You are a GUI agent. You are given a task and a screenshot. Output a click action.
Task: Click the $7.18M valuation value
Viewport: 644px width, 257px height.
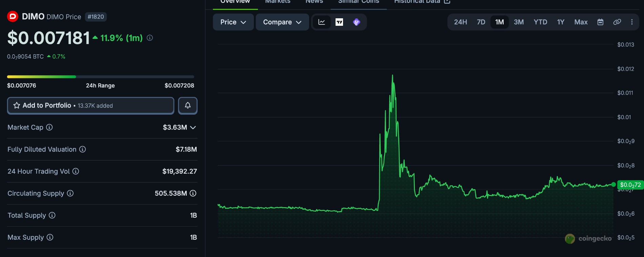(x=186, y=149)
